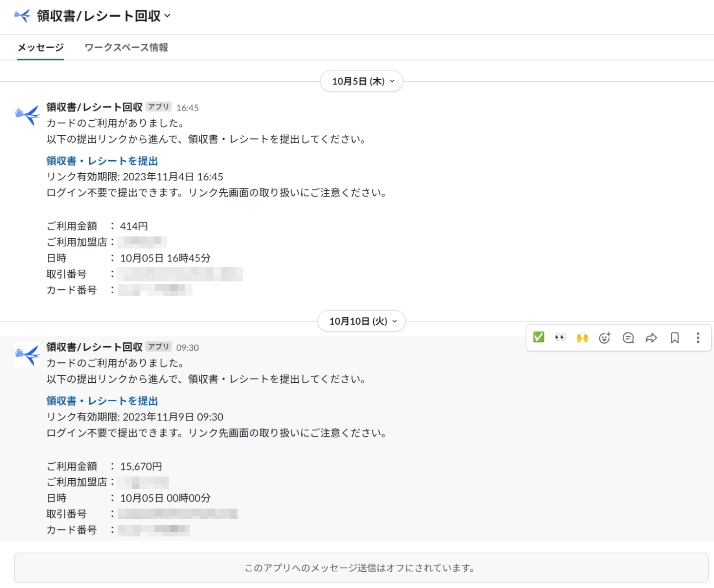This screenshot has width=714, height=588.
Task: Open the add reaction emoji picker
Action: coord(605,338)
